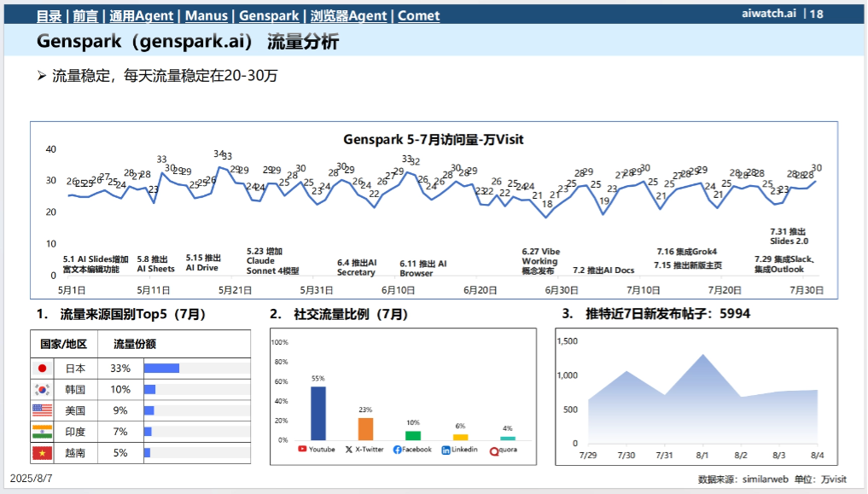Click the Japan flag icon
Image resolution: width=868 pixels, height=494 pixels.
(x=42, y=369)
